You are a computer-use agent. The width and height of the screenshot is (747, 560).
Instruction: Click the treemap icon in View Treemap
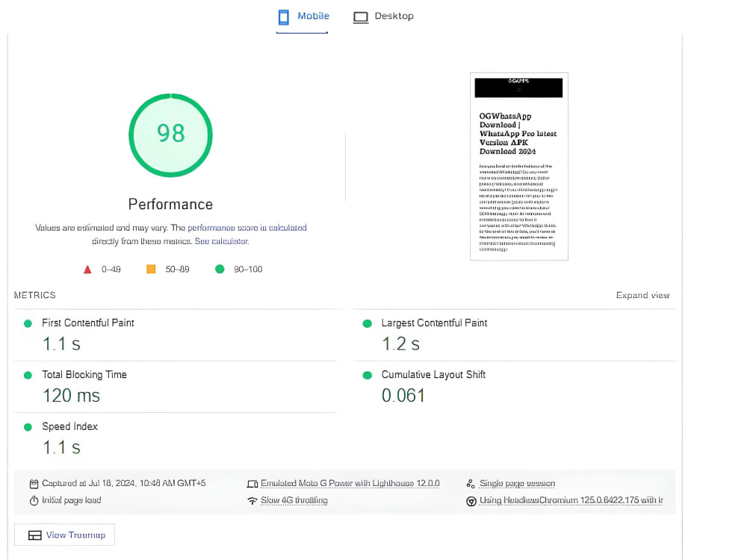35,535
